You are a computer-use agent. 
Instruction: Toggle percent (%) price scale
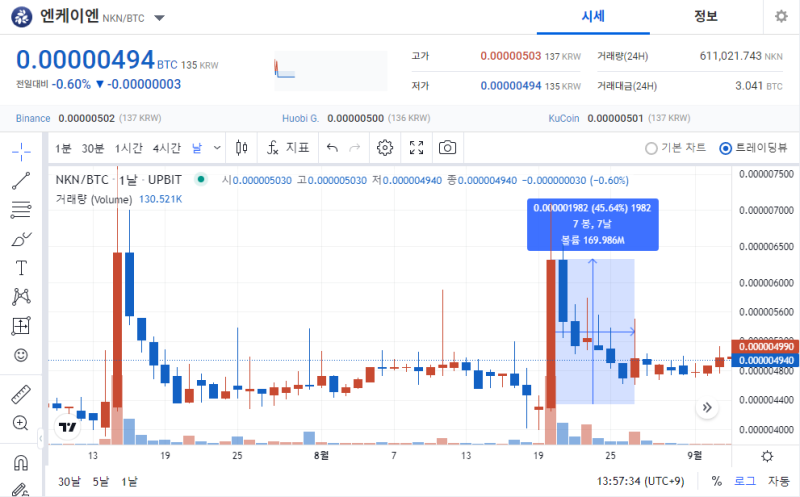click(717, 481)
